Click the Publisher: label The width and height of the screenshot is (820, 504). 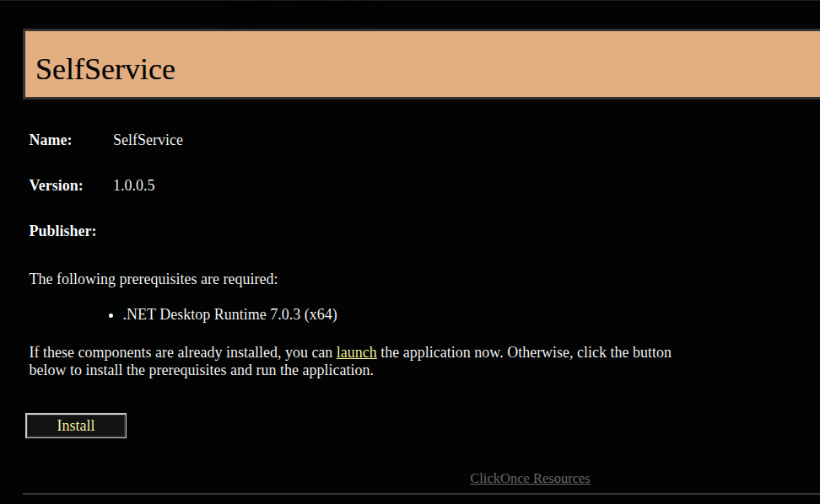click(62, 231)
